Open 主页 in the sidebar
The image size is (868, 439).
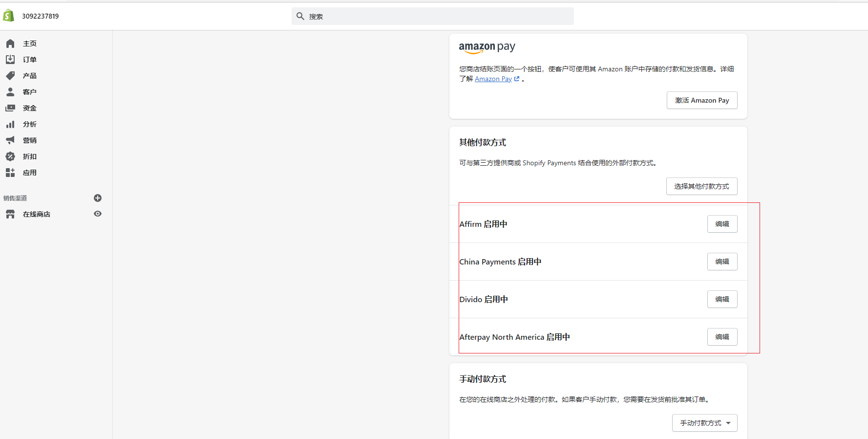click(30, 44)
